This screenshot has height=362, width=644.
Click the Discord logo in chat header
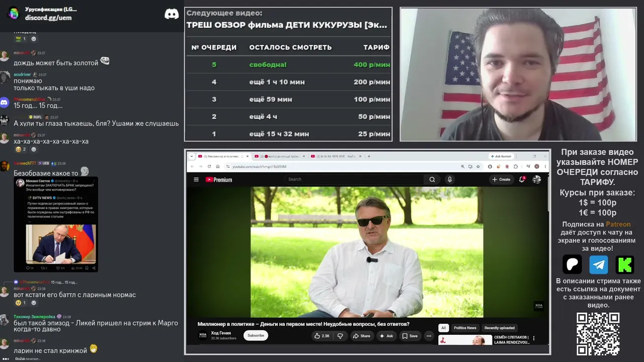[x=172, y=14]
